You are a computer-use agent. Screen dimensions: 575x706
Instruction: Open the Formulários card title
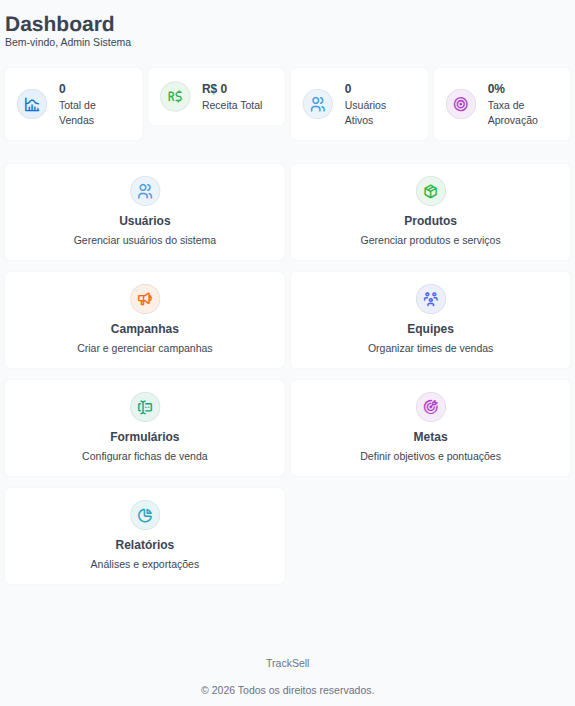point(145,437)
